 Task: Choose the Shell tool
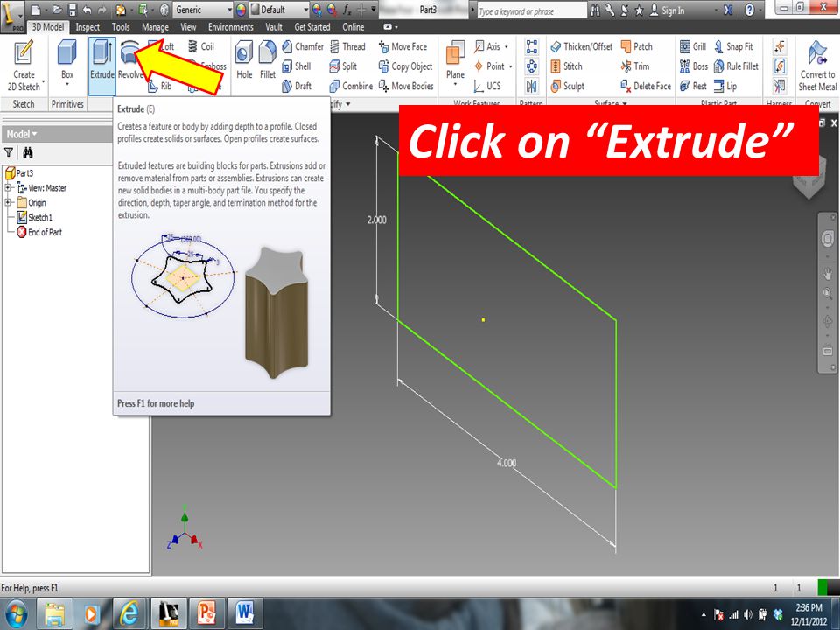(297, 66)
